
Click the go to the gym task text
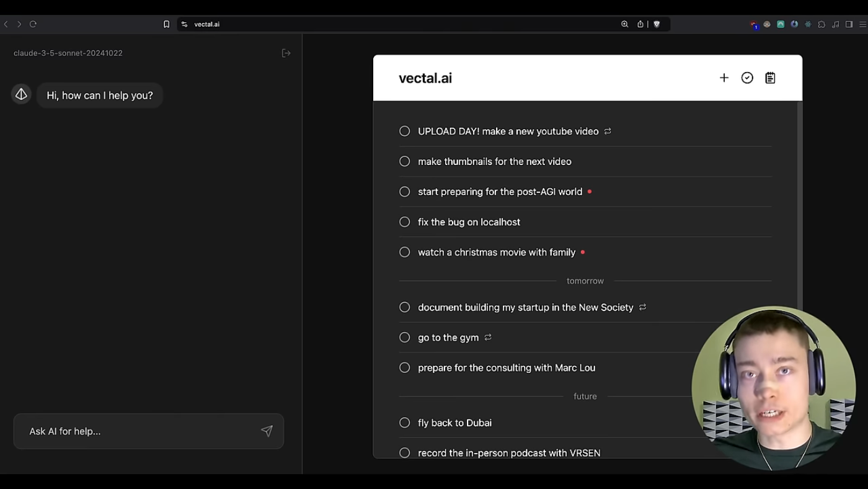448,337
